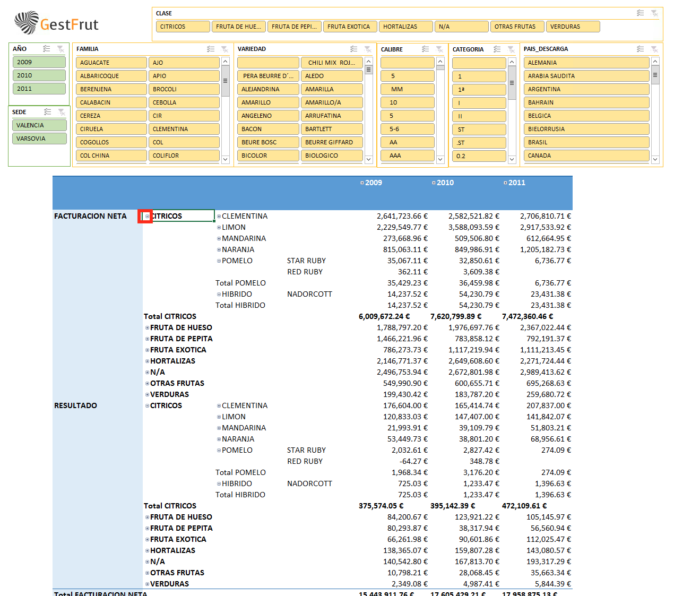Toggle FRUTA EXOTICA in the CLASE slicer
700x596 pixels.
tap(350, 27)
